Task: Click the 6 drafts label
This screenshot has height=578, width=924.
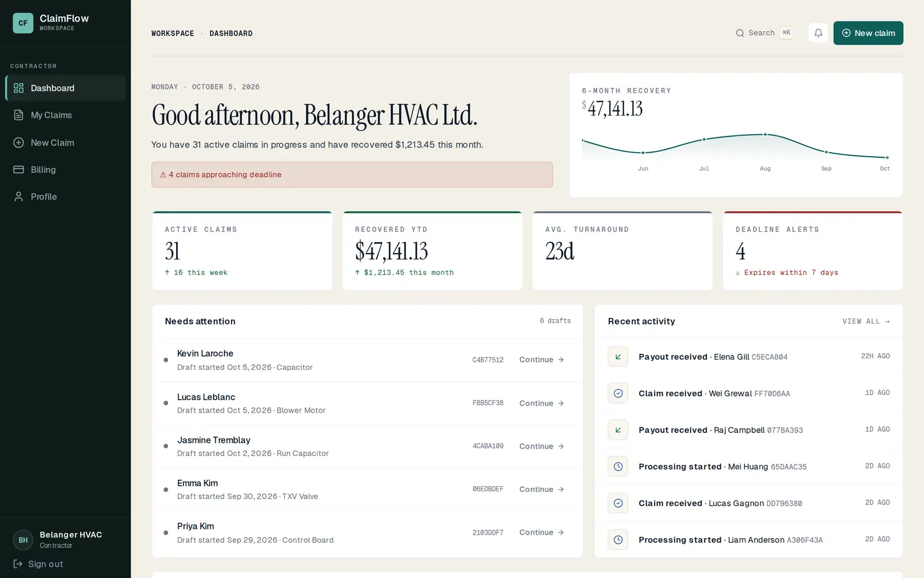Action: (x=555, y=321)
